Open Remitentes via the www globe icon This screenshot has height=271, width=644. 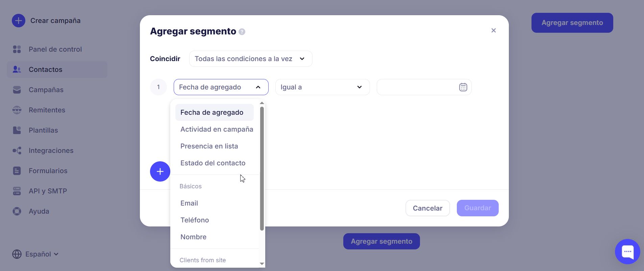tap(17, 110)
